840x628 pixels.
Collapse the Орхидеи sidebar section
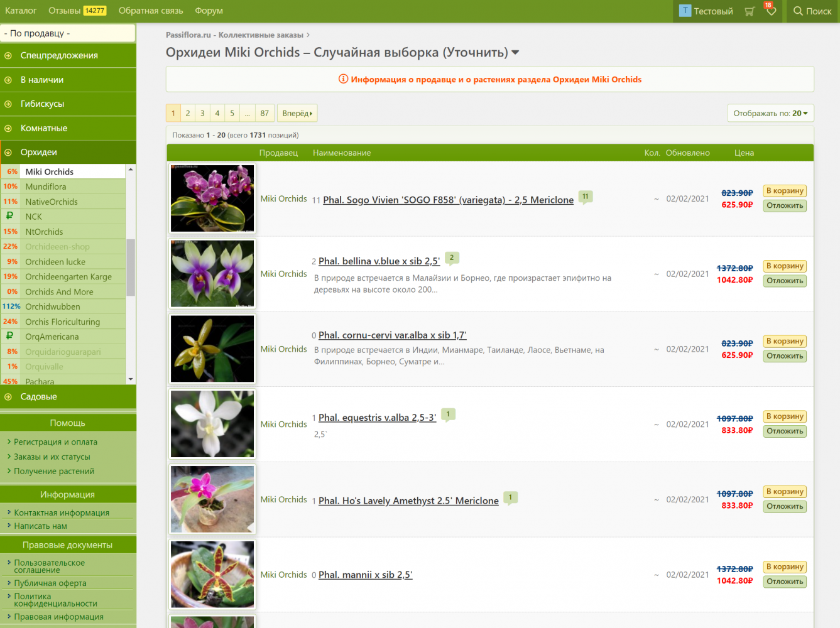click(8, 153)
